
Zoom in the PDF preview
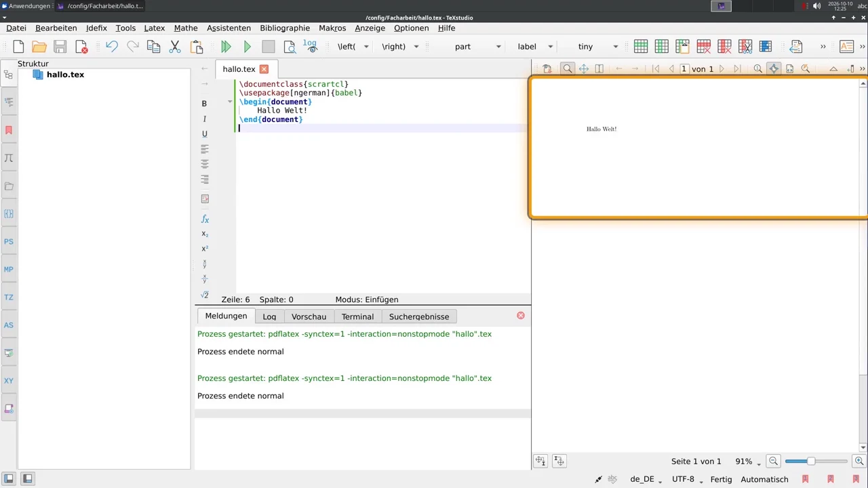click(x=859, y=462)
